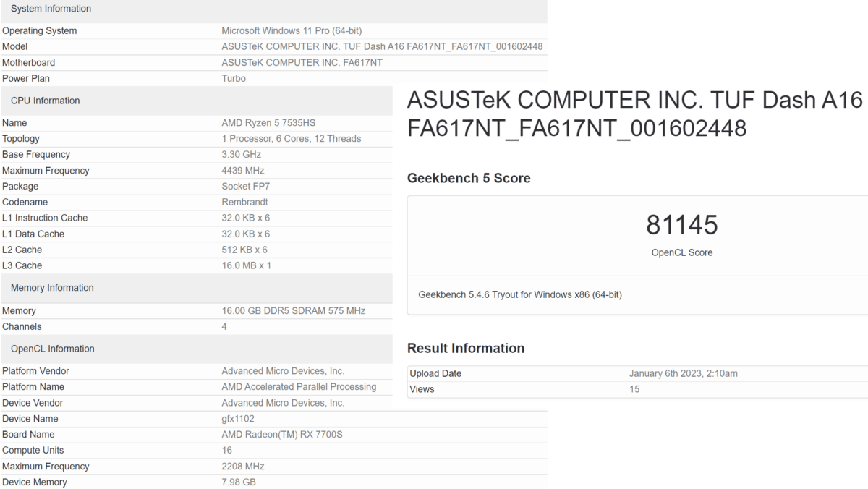Click the large ASUSTeK TUF Dash A16 title
Image resolution: width=868 pixels, height=489 pixels.
636,114
